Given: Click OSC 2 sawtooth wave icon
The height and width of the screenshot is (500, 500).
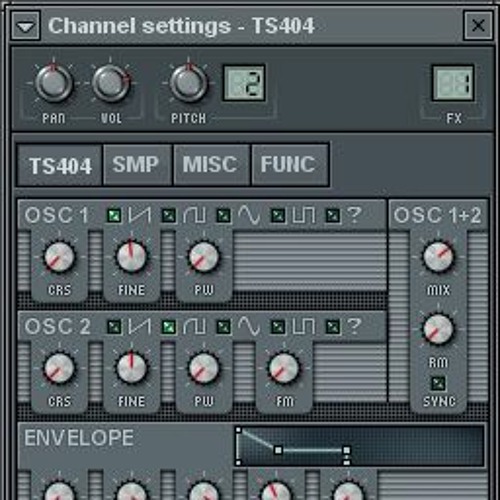Looking at the screenshot, I should [140, 326].
